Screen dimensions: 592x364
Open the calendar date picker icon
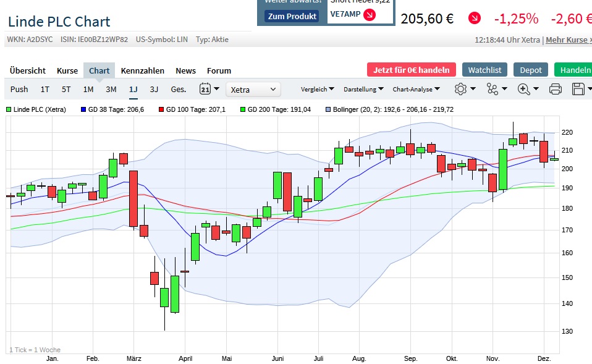pyautogui.click(x=204, y=89)
